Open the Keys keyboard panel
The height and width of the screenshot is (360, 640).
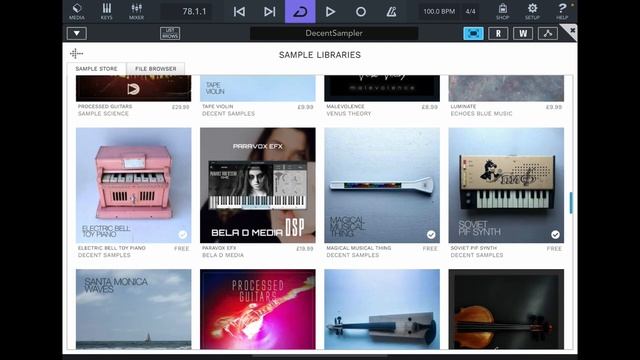[x=107, y=11]
